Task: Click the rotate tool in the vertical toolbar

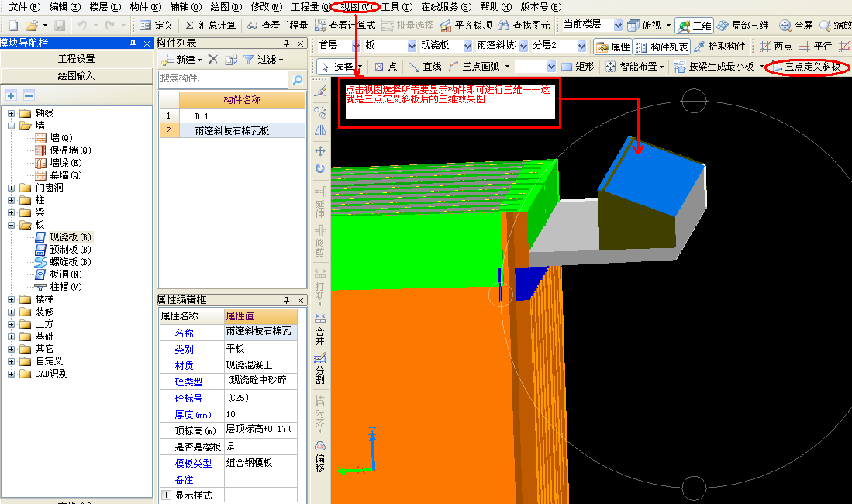Action: pos(320,168)
